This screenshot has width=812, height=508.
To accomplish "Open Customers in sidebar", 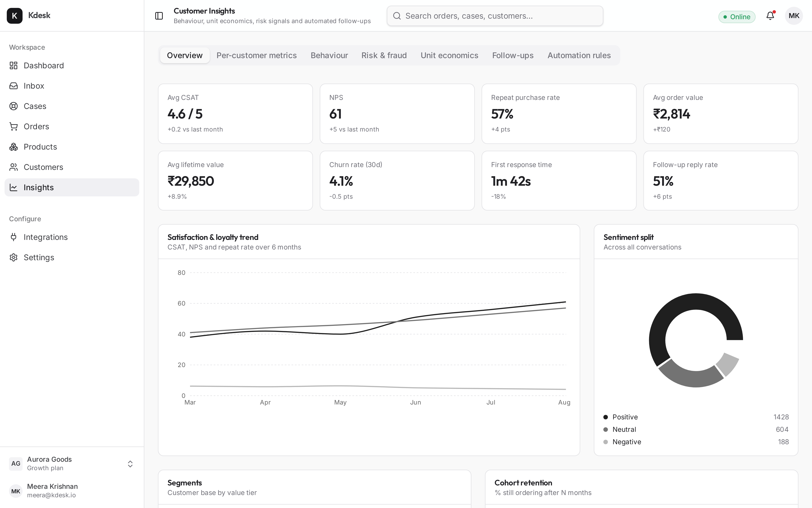I will (72, 167).
